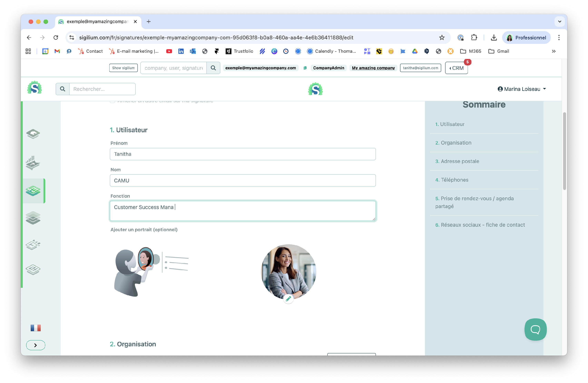Screen dimensions: 588x383
Task: Jump to Organisation in the Sommaire
Action: [x=456, y=143]
